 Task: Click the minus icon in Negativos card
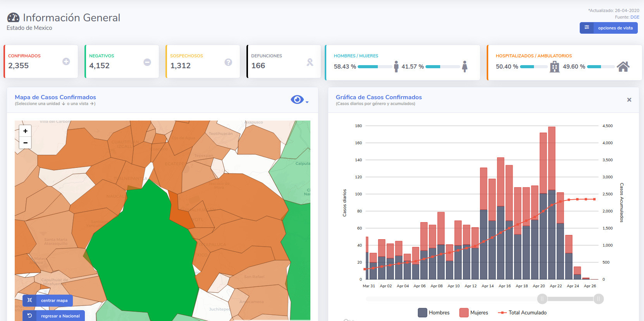pos(147,62)
